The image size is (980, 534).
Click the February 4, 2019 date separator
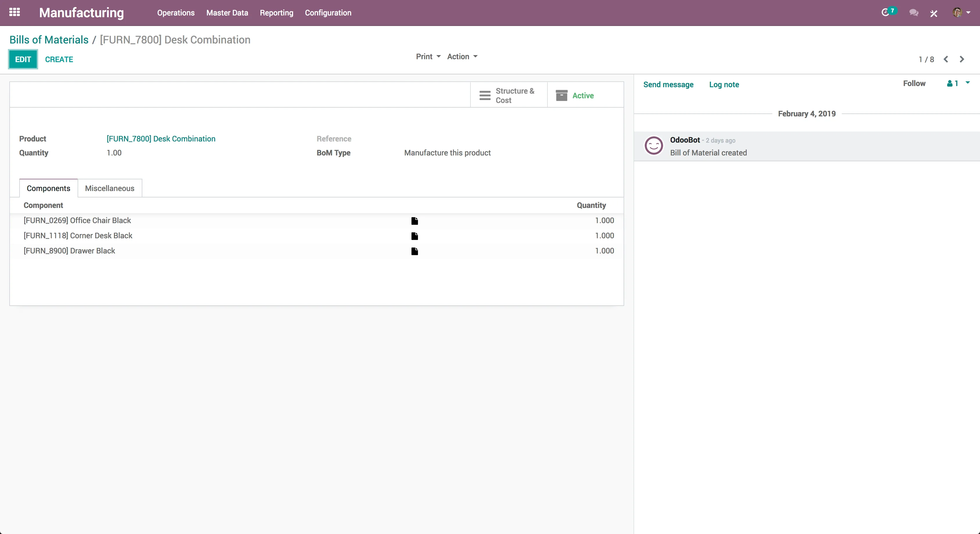(806, 114)
